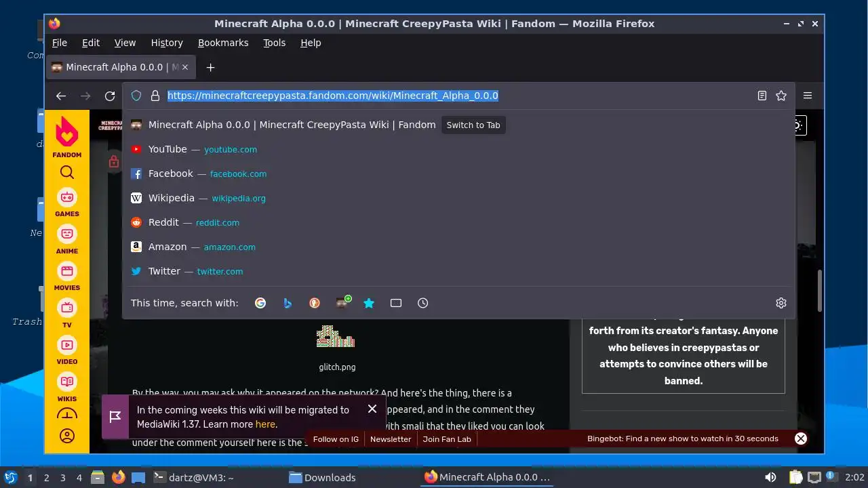
Task: Open the Fandom sidebar search icon
Action: (67, 173)
